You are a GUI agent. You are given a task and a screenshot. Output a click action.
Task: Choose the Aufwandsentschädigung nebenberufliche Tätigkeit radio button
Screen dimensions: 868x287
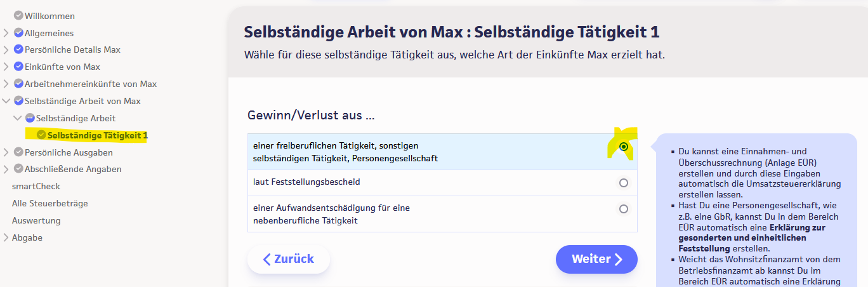[624, 209]
